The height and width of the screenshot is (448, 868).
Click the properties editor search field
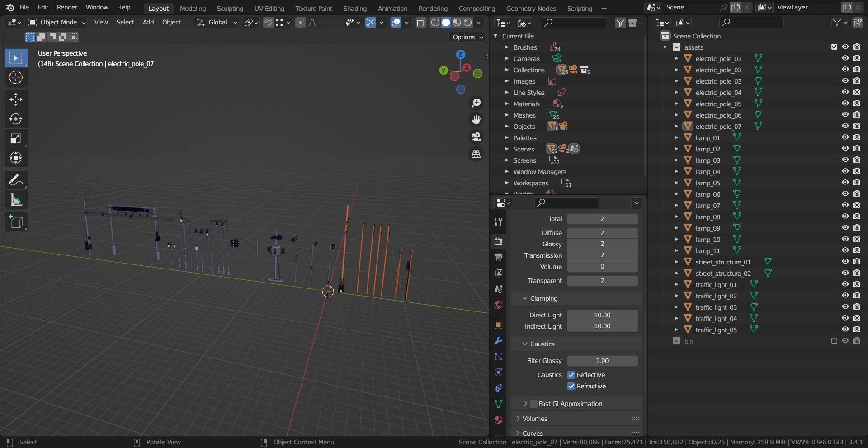[x=567, y=203]
